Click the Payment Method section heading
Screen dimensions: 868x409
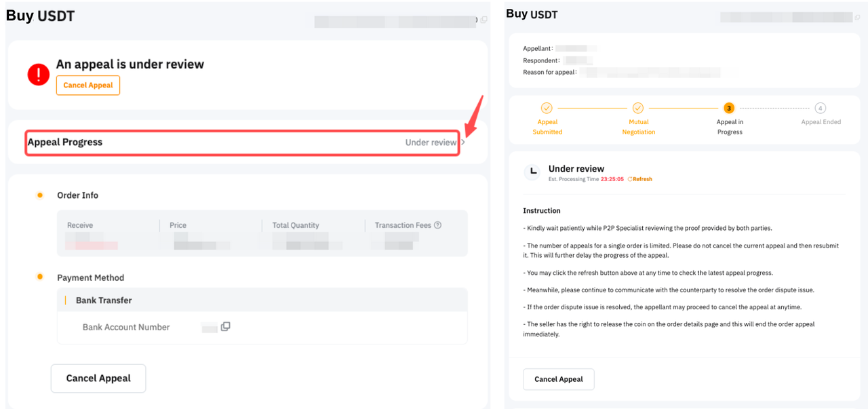coord(90,277)
